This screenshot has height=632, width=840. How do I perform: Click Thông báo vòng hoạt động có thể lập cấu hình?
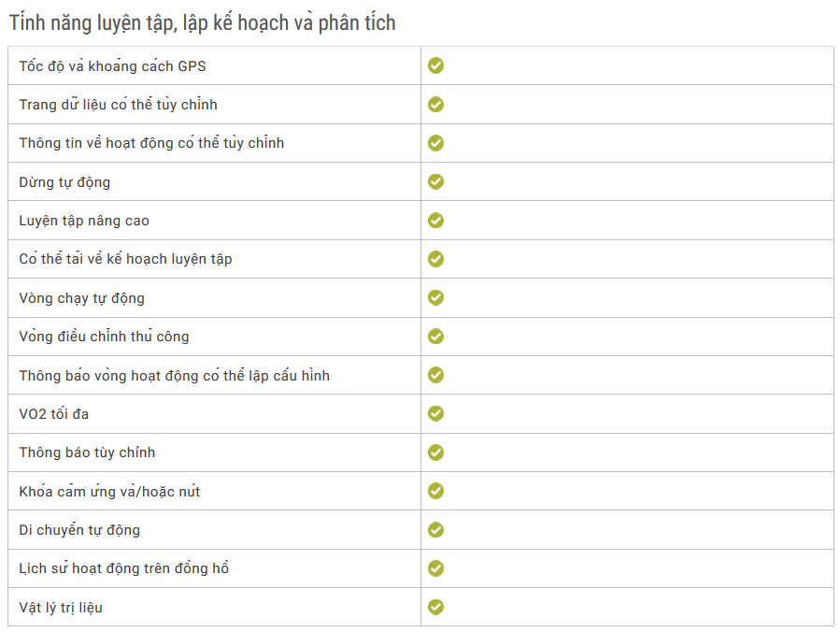tap(174, 375)
